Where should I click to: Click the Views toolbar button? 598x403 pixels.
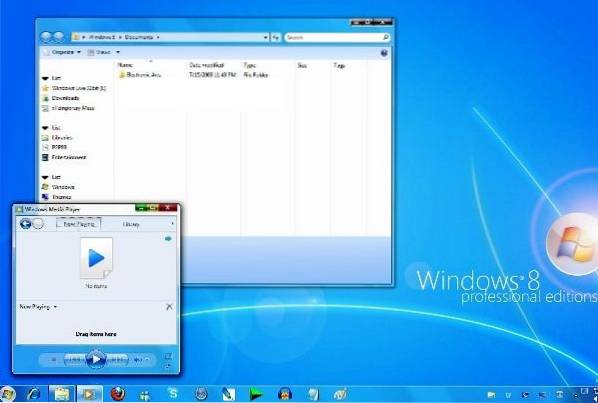tap(99, 52)
